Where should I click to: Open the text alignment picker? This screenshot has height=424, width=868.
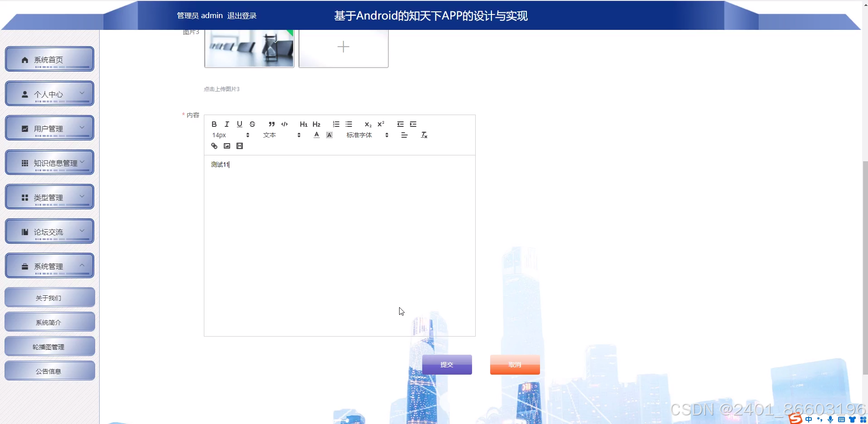[405, 135]
